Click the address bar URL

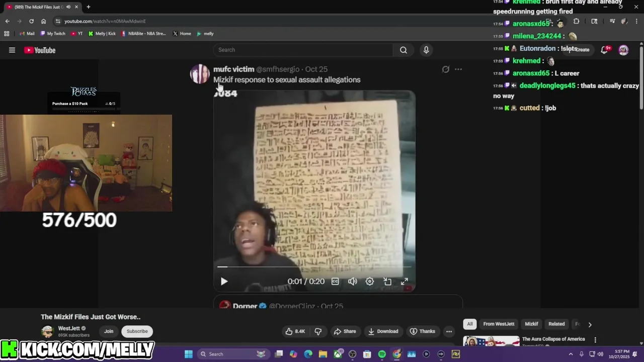point(105,21)
